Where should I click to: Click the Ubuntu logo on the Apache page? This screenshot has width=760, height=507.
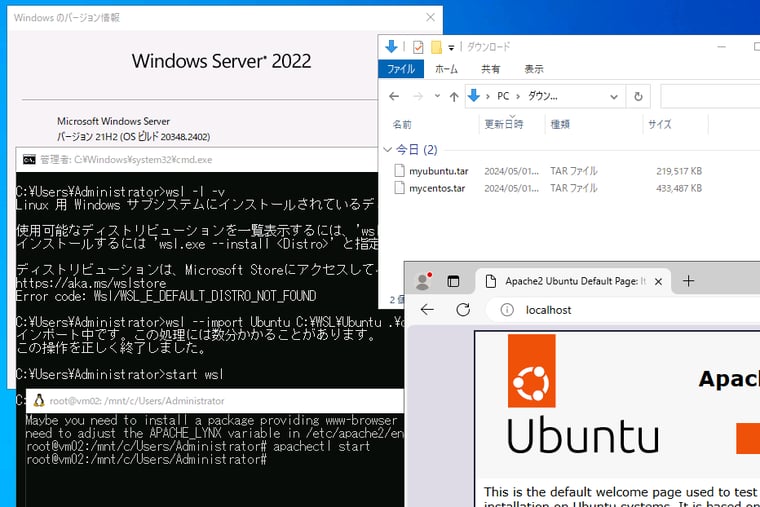click(x=583, y=394)
